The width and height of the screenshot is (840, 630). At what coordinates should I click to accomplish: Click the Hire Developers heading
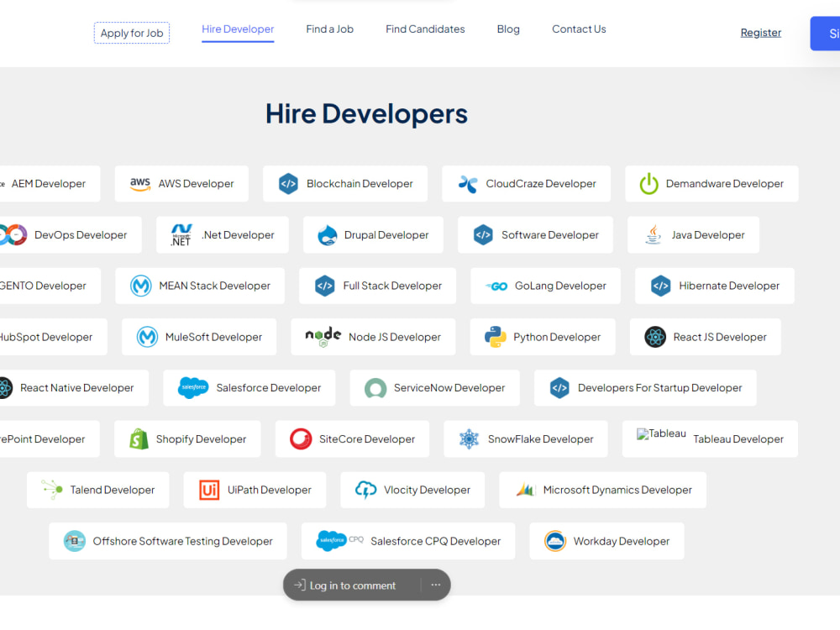click(x=366, y=113)
